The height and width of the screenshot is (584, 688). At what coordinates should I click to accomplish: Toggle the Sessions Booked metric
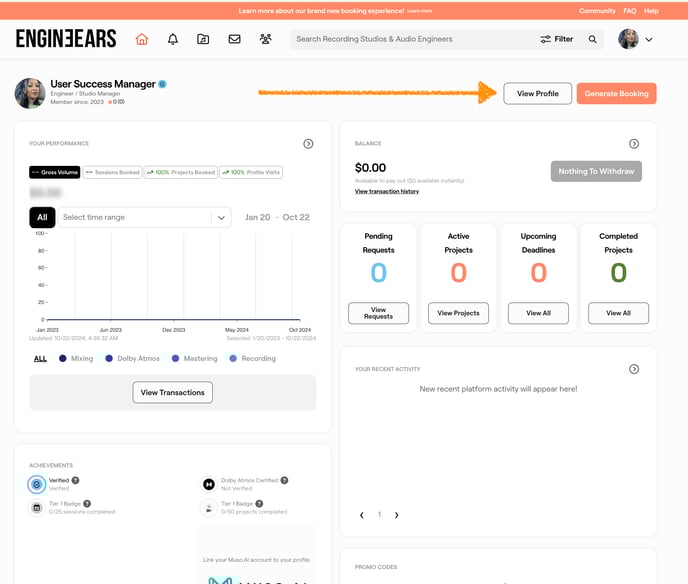[x=112, y=172]
